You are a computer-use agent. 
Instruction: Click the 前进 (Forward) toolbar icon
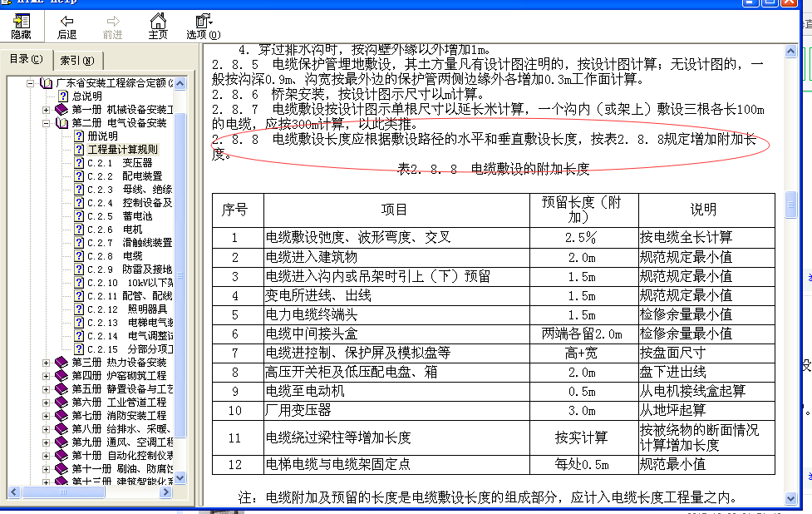point(112,27)
